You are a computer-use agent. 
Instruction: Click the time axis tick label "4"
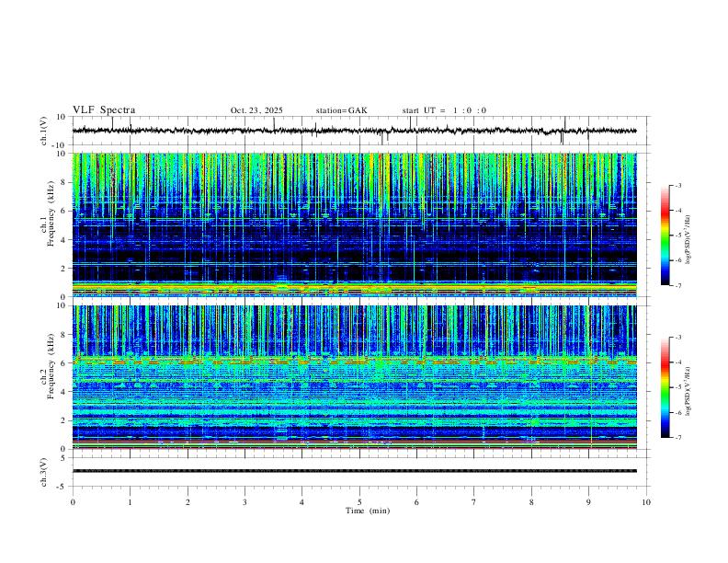(x=301, y=502)
